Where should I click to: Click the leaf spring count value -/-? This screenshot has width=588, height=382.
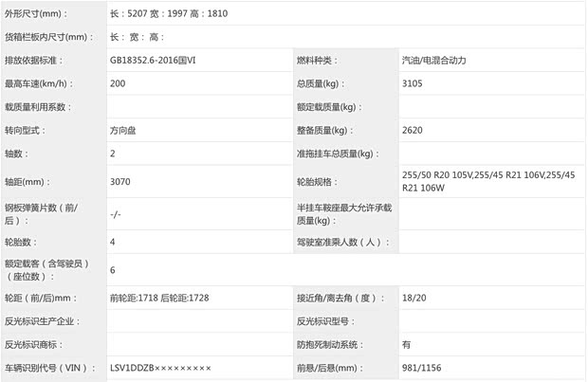116,214
